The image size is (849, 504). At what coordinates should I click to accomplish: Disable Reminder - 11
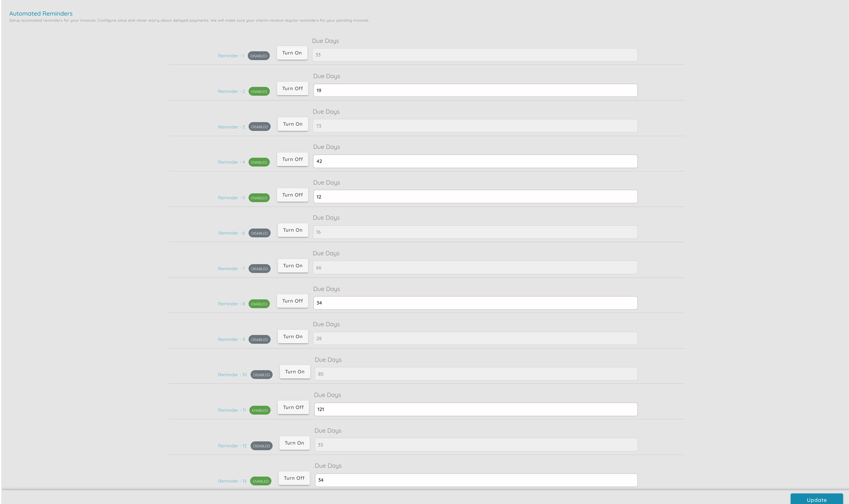tap(293, 407)
